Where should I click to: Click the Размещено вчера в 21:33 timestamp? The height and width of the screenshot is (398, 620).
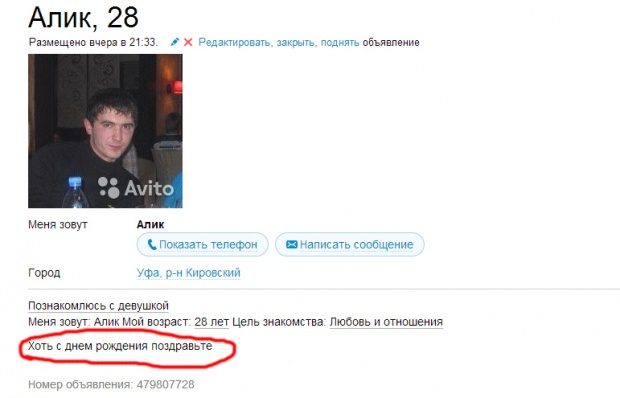coord(93,42)
